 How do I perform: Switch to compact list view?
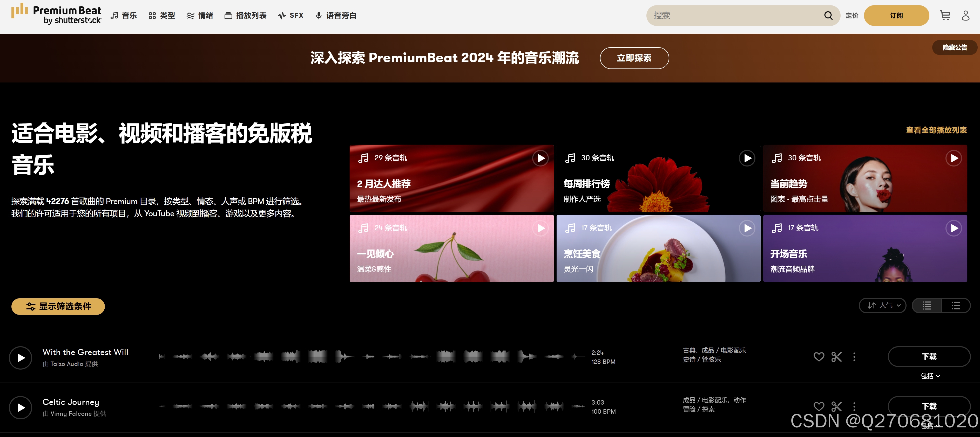tap(926, 306)
